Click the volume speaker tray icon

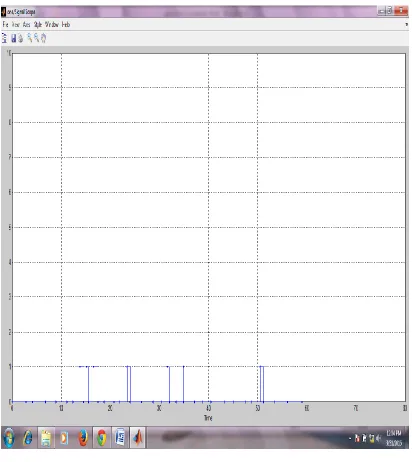[378, 438]
